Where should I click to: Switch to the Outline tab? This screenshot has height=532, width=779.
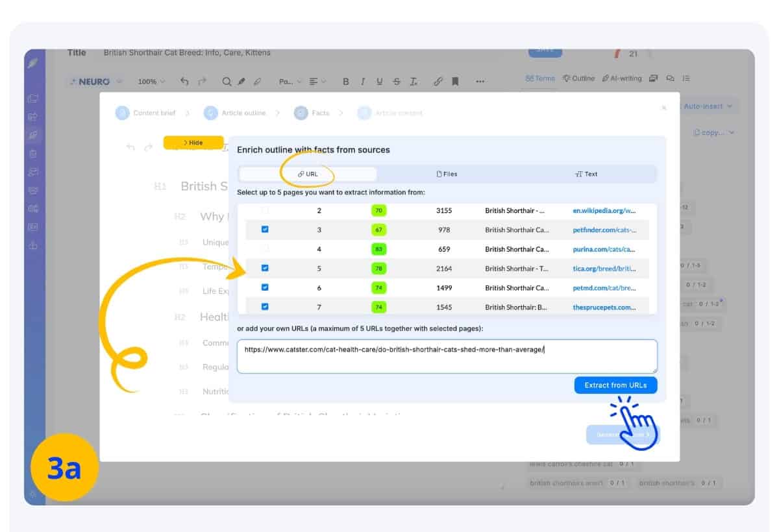pyautogui.click(x=578, y=79)
